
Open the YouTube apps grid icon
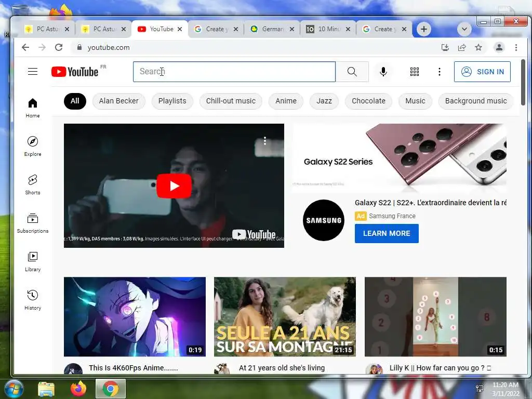414,72
